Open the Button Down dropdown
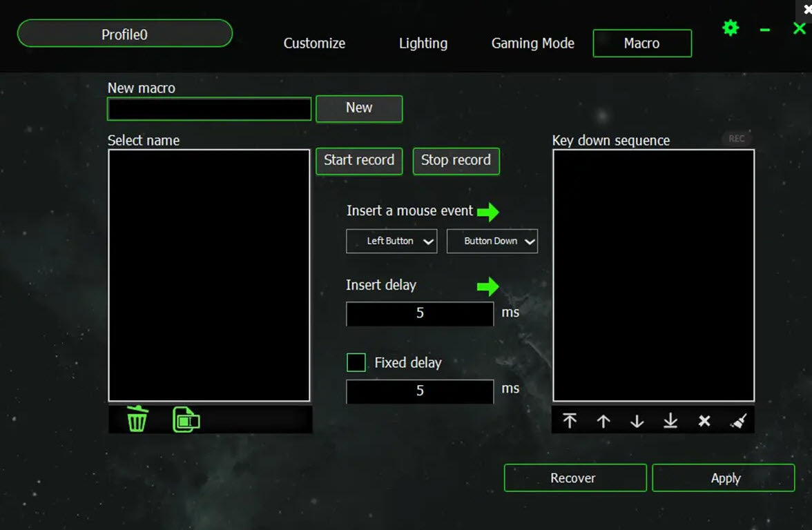The image size is (812, 530). coord(492,242)
